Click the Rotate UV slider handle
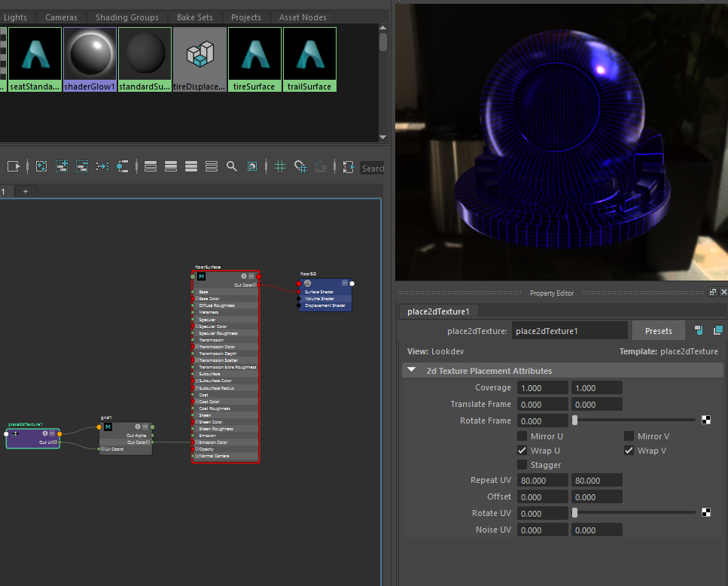The height and width of the screenshot is (586, 728). [x=574, y=513]
